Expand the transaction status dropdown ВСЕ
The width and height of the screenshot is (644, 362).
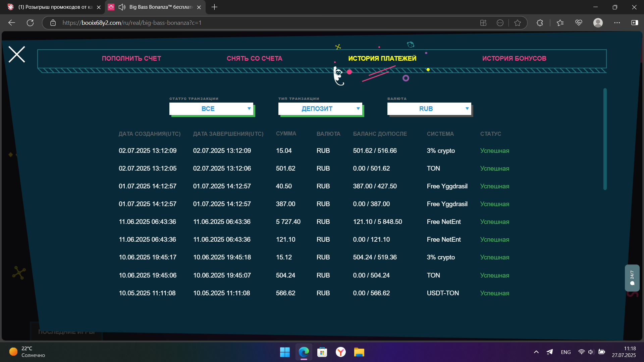211,109
